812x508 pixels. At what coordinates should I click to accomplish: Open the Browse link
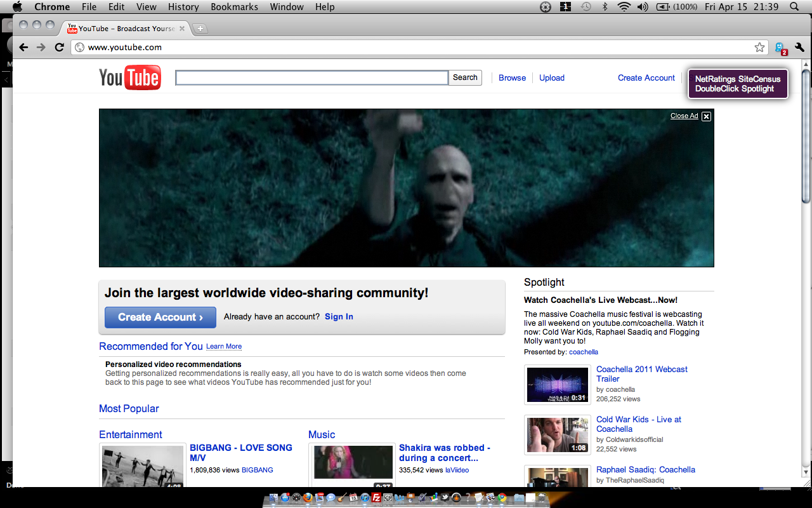[512, 77]
